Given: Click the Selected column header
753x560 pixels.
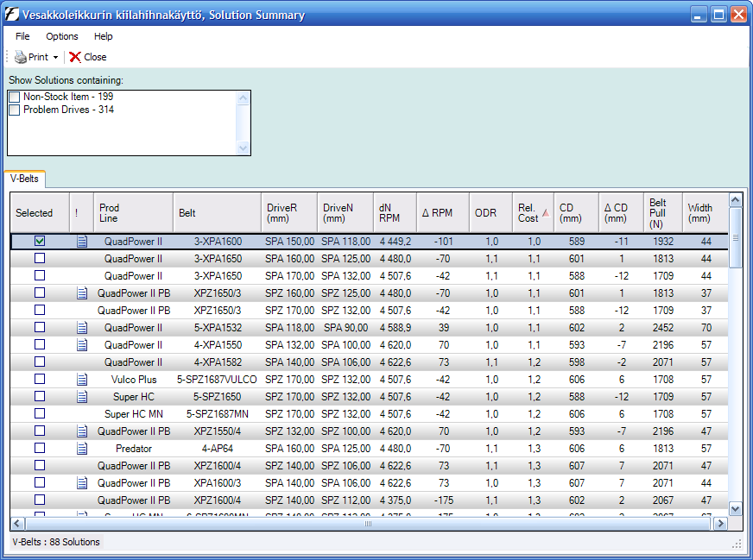Looking at the screenshot, I should (40, 212).
